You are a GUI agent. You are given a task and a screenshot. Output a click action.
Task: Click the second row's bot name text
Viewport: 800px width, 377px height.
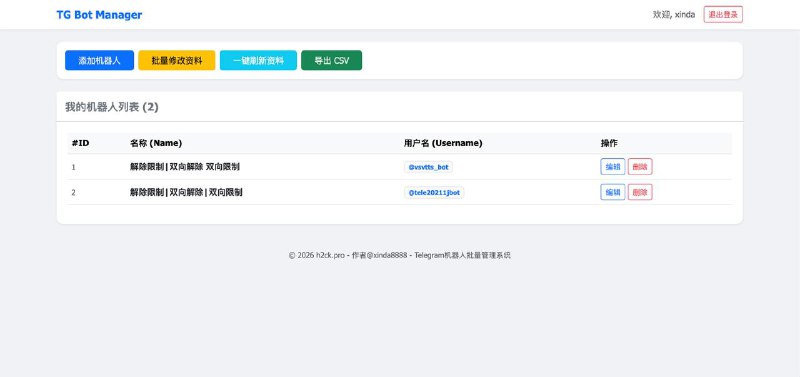point(186,192)
